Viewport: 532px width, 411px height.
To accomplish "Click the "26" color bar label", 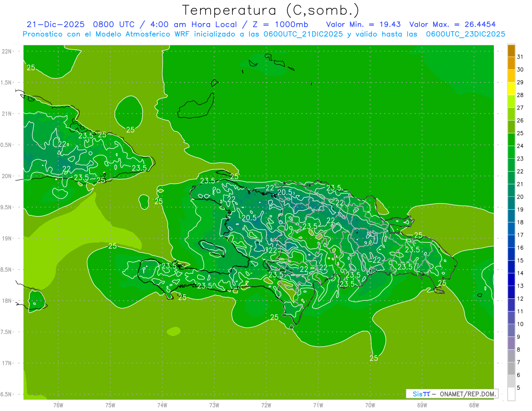I will [x=521, y=121].
